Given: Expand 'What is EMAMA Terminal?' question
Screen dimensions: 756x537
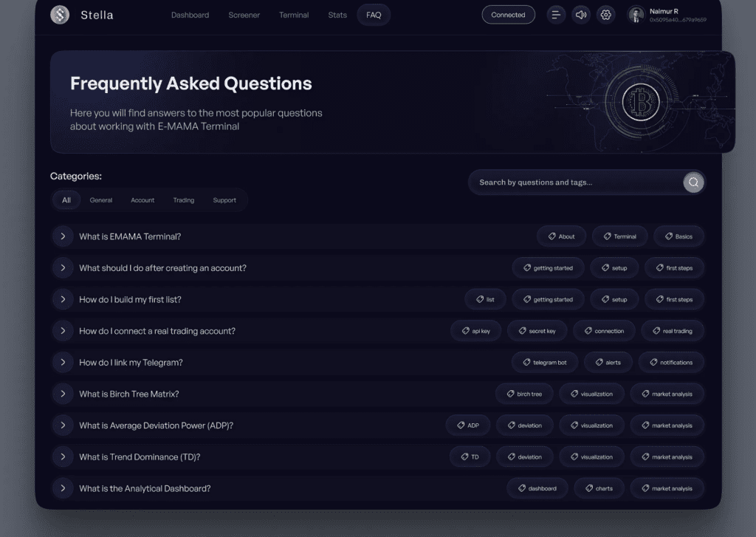Looking at the screenshot, I should point(63,236).
